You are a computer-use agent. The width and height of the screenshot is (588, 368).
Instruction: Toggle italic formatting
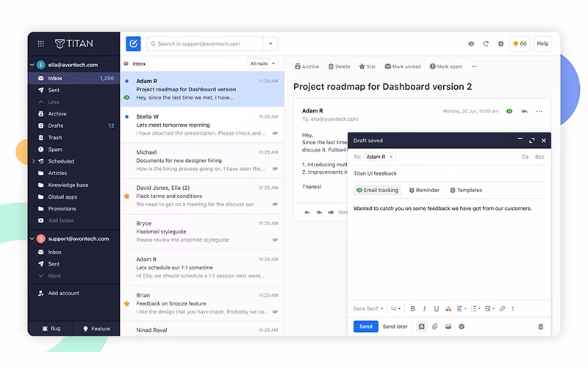tap(425, 308)
